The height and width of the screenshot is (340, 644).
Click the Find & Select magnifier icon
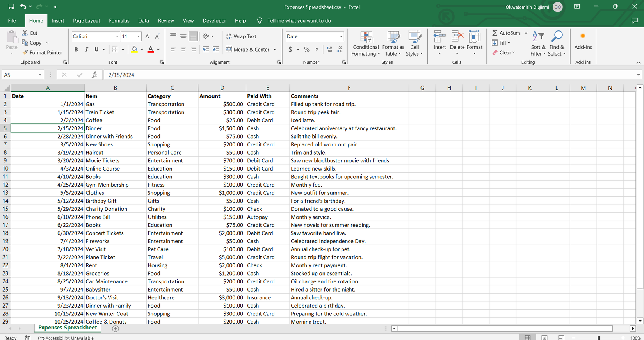click(x=557, y=37)
